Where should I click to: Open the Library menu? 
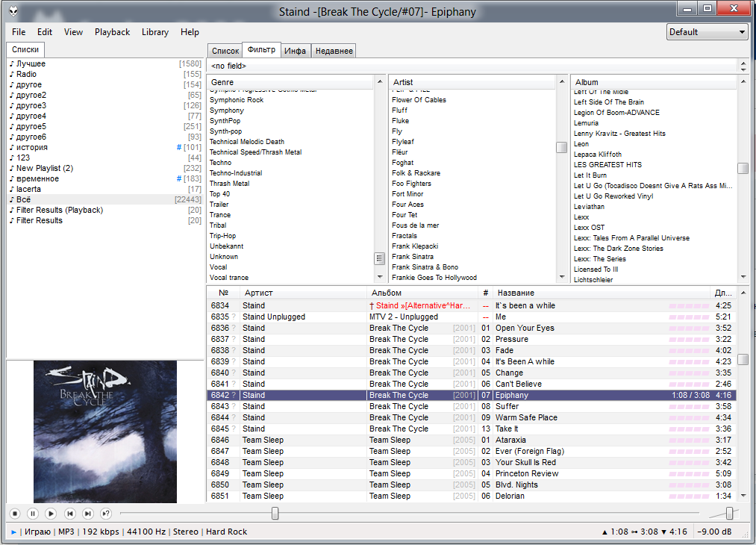pos(155,32)
